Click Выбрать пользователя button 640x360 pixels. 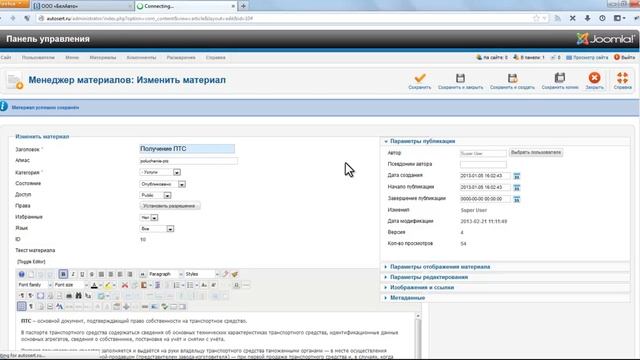click(536, 153)
